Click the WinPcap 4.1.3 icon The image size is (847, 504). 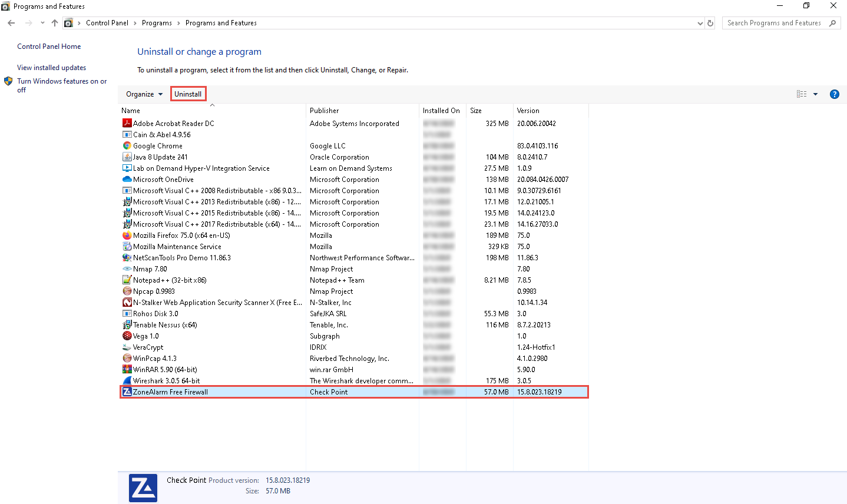(x=127, y=358)
